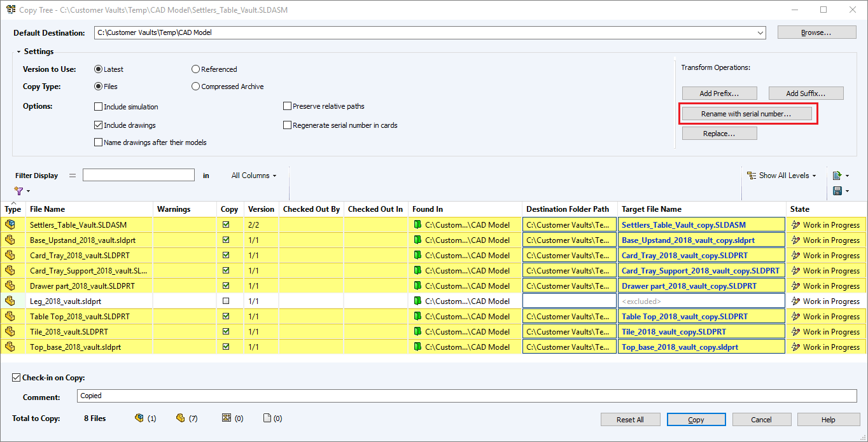
Task: Click the green folder icon in first row
Action: pos(417,224)
